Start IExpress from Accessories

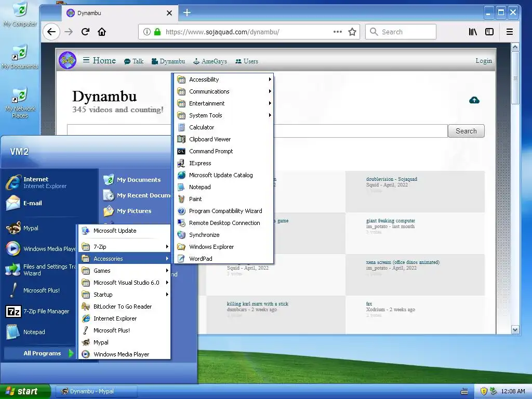tap(223, 163)
